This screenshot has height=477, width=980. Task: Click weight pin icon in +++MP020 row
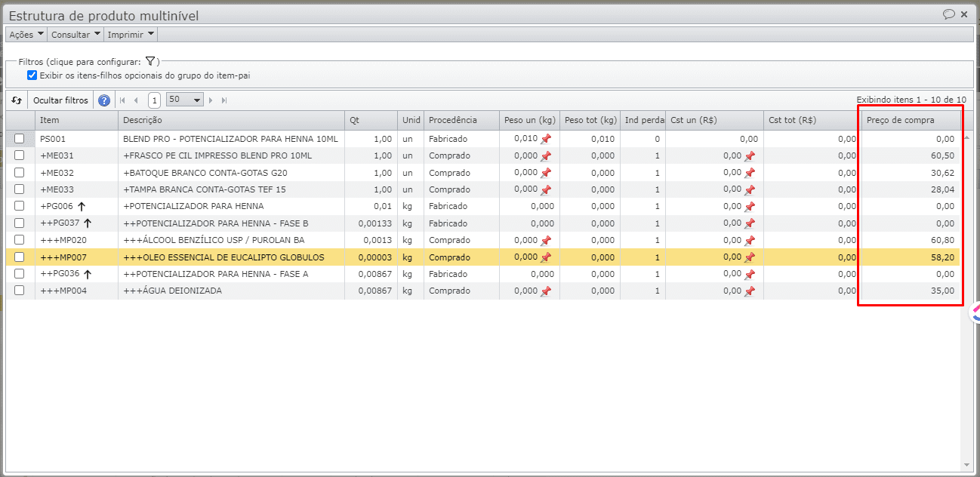tap(546, 241)
